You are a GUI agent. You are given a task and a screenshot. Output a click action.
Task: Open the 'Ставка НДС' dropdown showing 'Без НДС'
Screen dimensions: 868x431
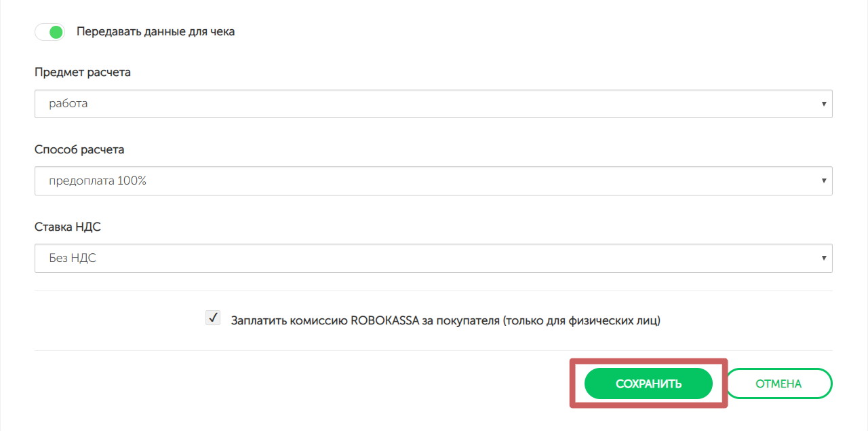[433, 258]
